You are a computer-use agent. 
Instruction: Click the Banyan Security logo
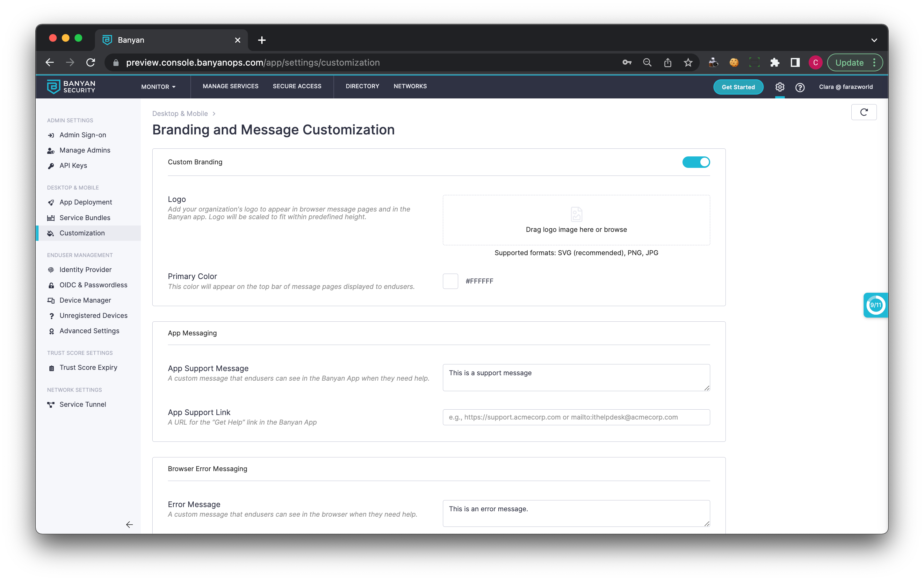tap(71, 87)
